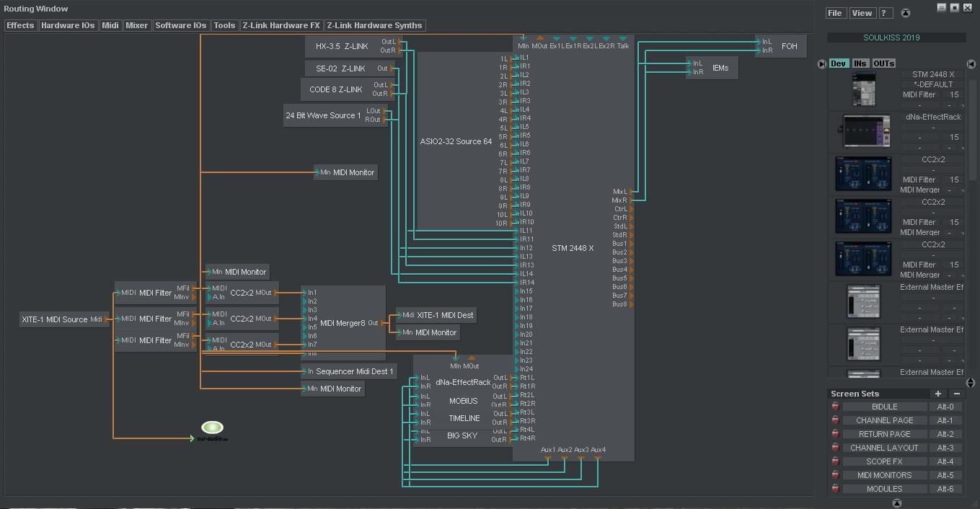Open the ? help menu

(885, 13)
